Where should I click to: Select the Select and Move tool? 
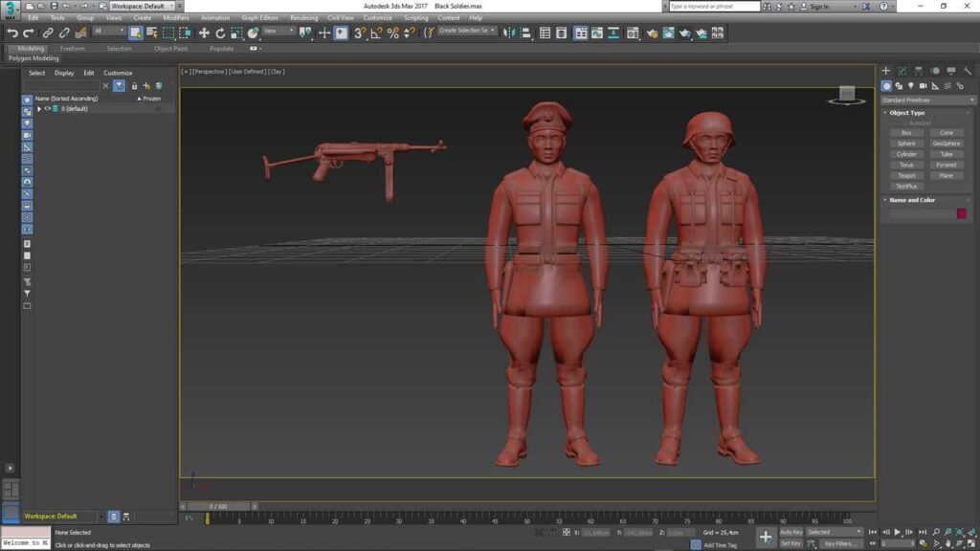point(206,33)
